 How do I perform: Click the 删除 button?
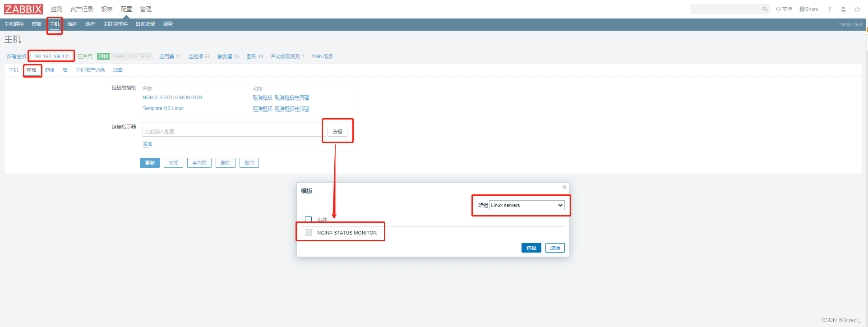point(226,163)
